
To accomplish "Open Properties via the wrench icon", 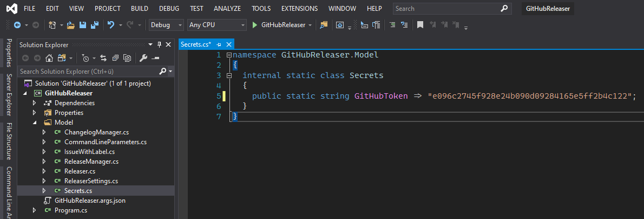I will point(143,58).
